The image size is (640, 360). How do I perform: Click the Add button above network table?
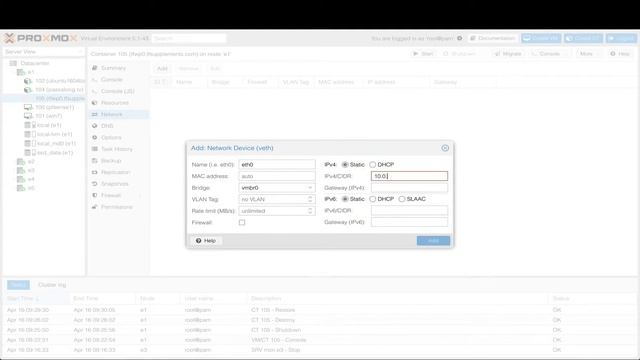pos(162,69)
